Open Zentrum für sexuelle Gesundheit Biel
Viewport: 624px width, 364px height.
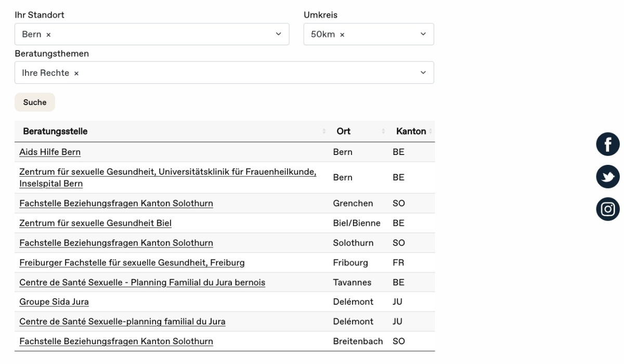95,224
